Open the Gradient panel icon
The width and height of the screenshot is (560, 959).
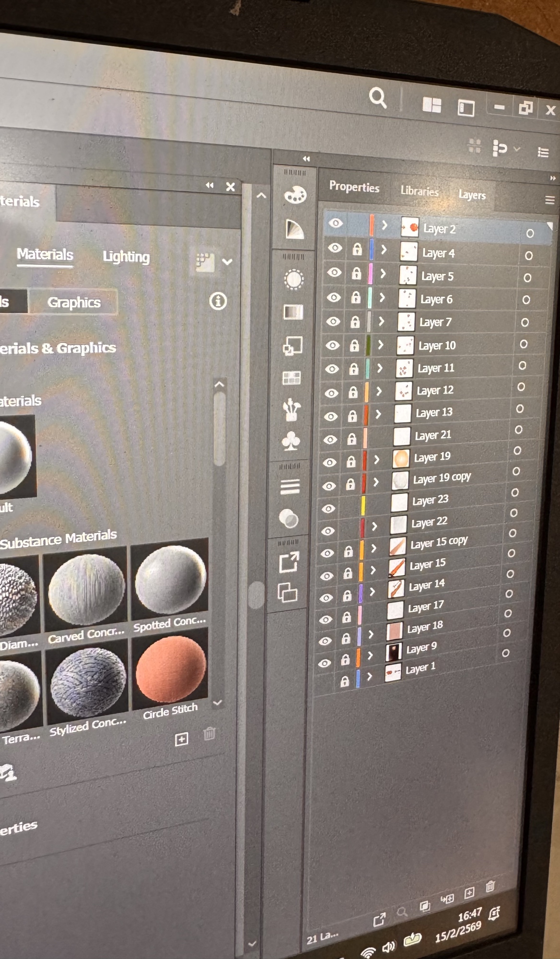tap(293, 312)
